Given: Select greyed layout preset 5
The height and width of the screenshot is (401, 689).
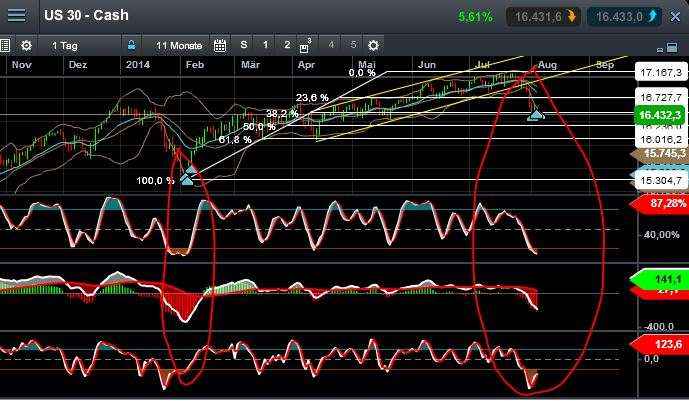Looking at the screenshot, I should (353, 45).
